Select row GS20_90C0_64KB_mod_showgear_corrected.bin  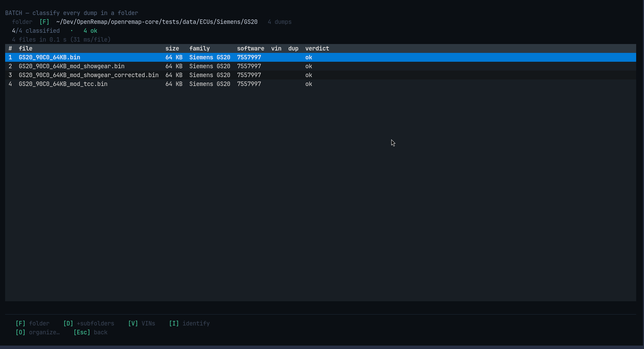321,75
